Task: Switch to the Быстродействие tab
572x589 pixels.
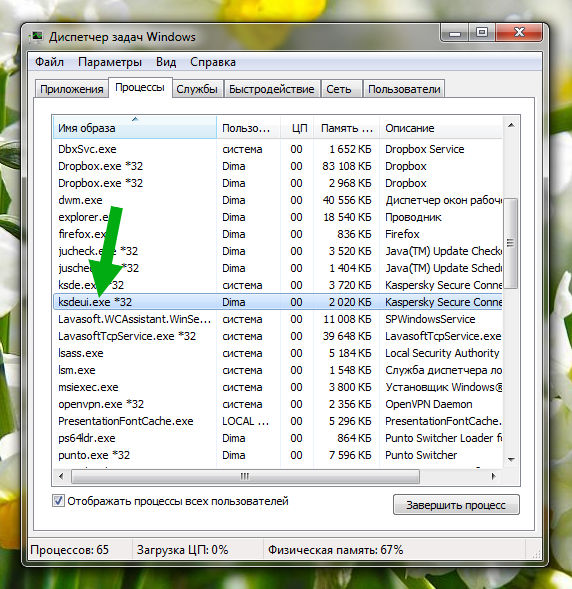Action: coord(272,89)
